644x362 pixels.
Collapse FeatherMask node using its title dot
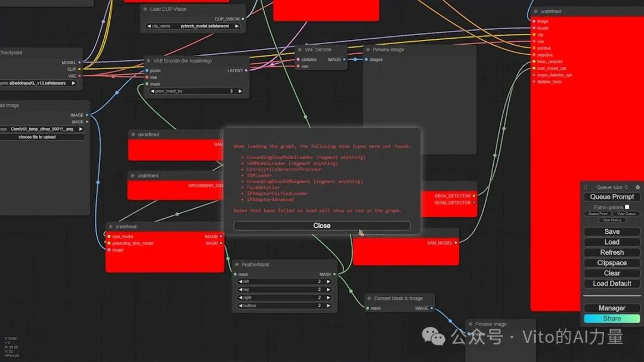coord(237,264)
